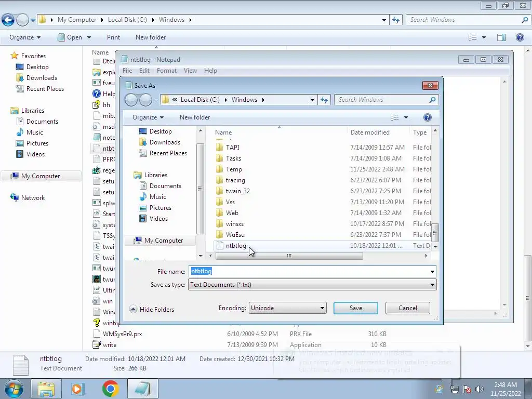The height and width of the screenshot is (399, 532).
Task: Open the Encoding dropdown showing Unicode
Action: pyautogui.click(x=287, y=308)
